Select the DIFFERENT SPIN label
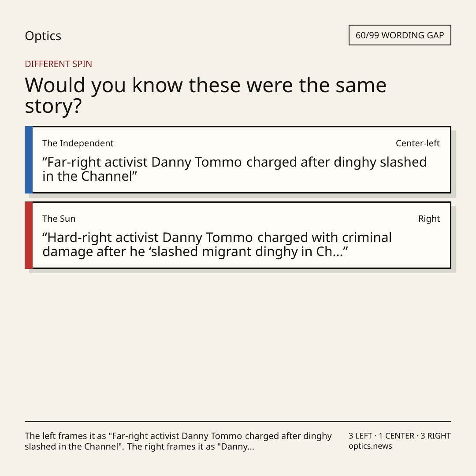The image size is (476, 476). pos(58,64)
